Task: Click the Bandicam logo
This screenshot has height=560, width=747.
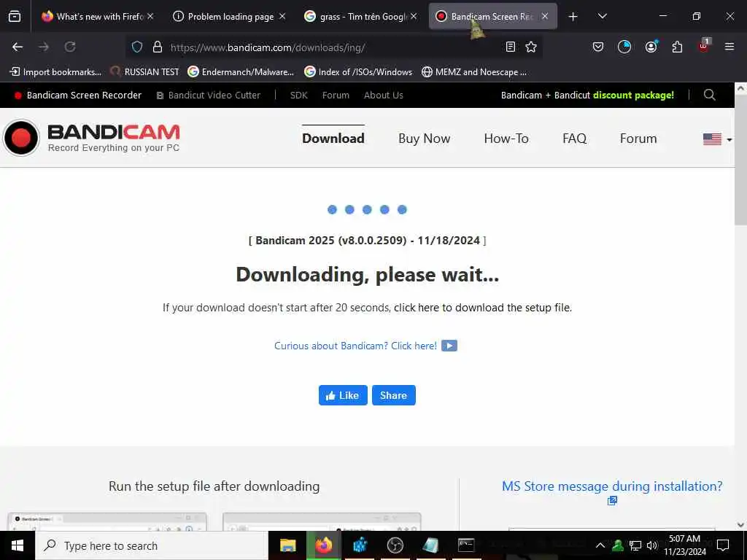Action: [91, 138]
